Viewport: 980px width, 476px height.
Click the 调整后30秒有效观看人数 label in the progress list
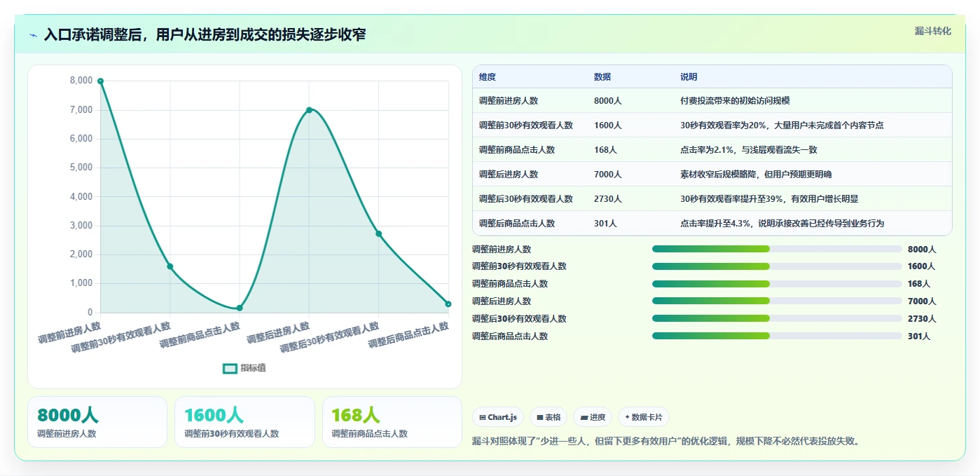click(x=519, y=319)
